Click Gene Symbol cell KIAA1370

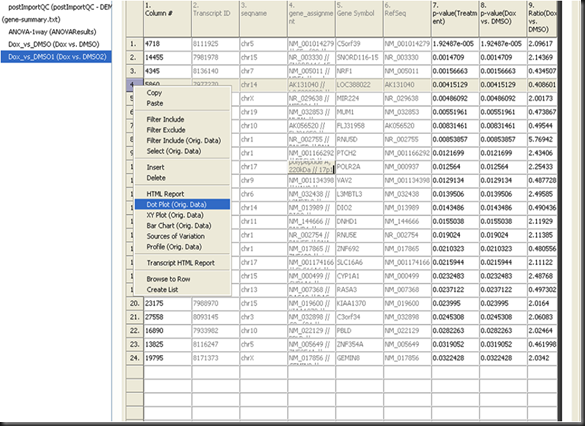(359, 304)
